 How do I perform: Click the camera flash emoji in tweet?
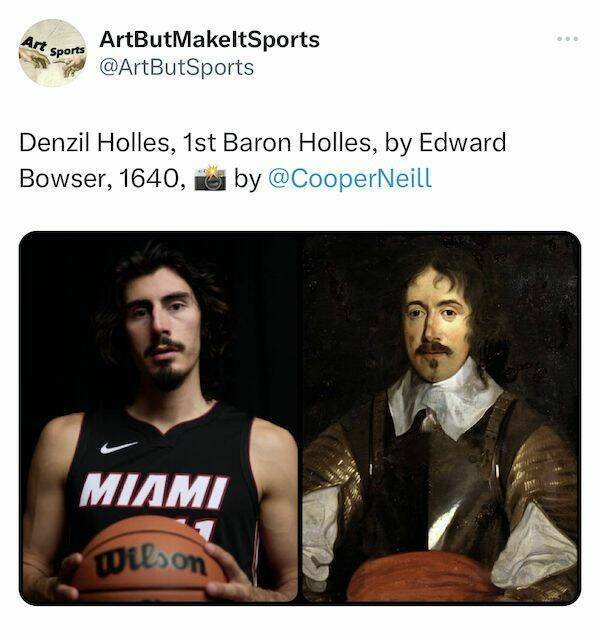click(x=210, y=178)
